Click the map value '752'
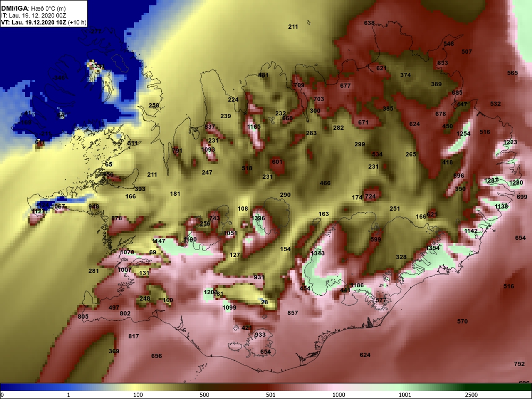The image size is (532, 399). tap(519, 364)
